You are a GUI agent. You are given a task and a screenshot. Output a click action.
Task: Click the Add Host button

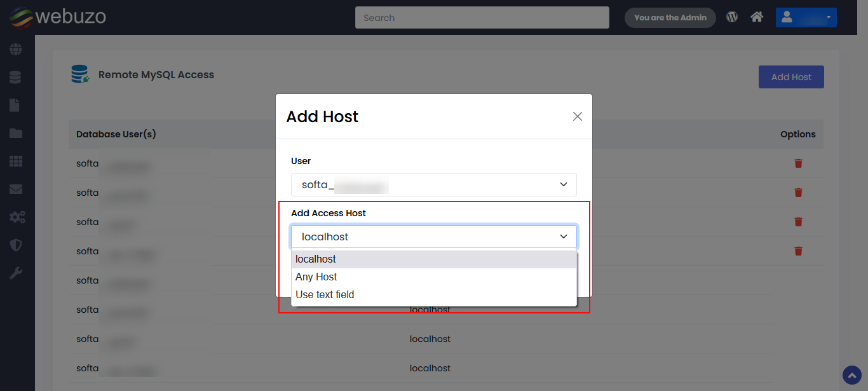point(791,77)
